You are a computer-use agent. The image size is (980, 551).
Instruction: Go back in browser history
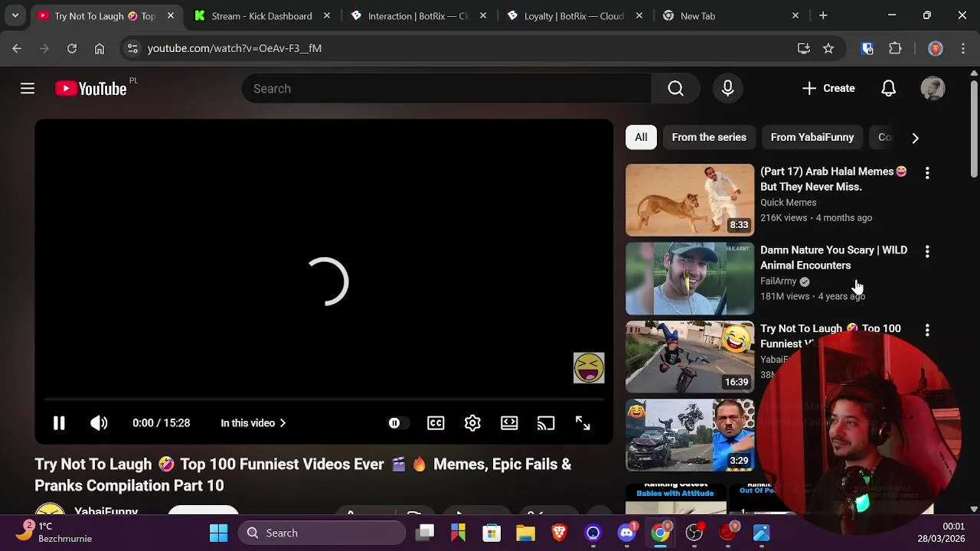17,48
